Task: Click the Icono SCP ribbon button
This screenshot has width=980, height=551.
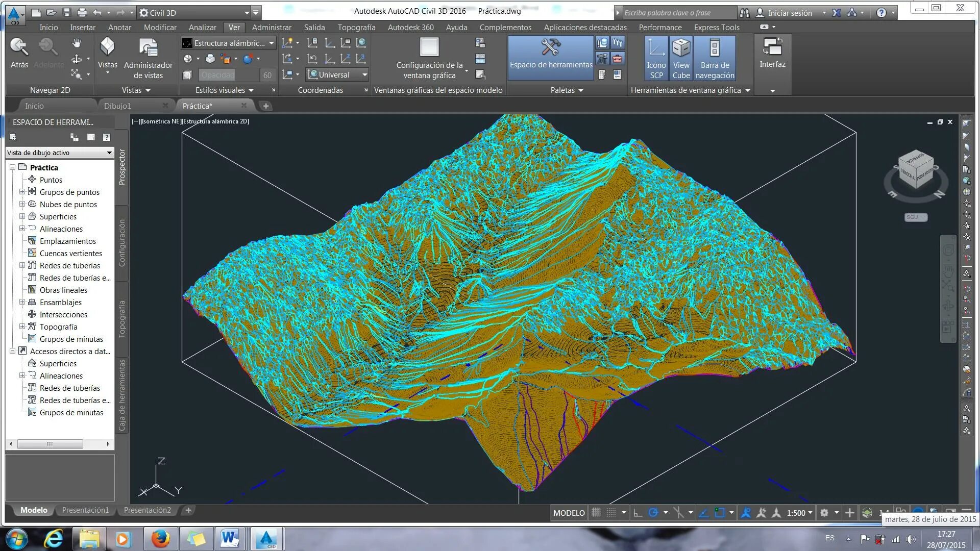Action: pos(656,58)
